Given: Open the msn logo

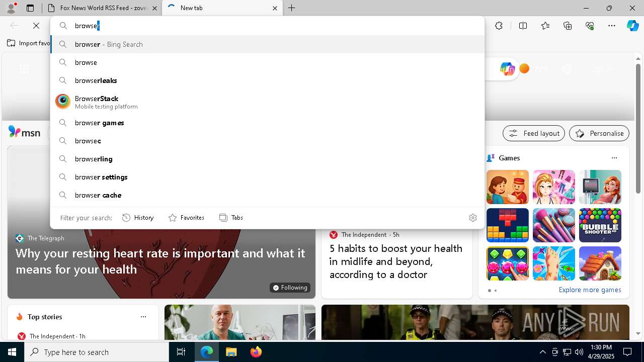Looking at the screenshot, I should click(x=24, y=132).
